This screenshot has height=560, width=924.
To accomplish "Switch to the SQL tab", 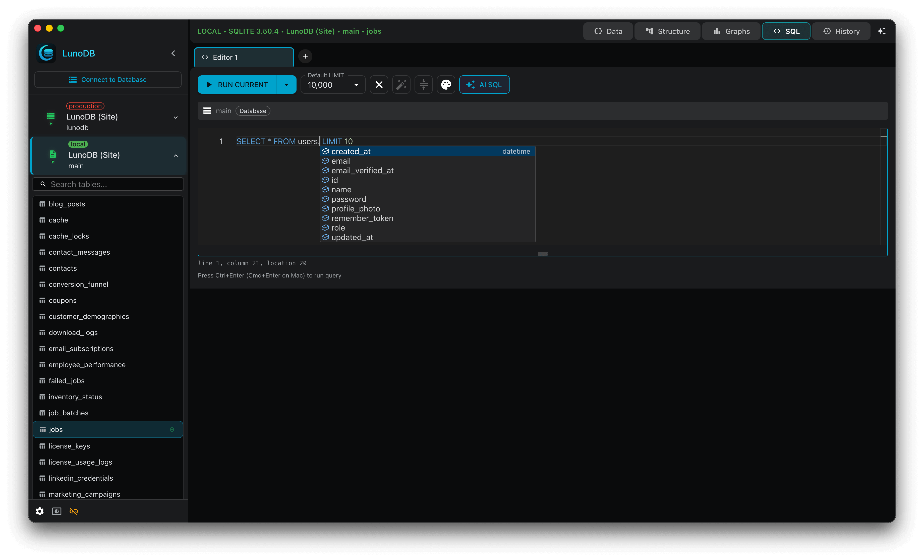I will click(786, 31).
